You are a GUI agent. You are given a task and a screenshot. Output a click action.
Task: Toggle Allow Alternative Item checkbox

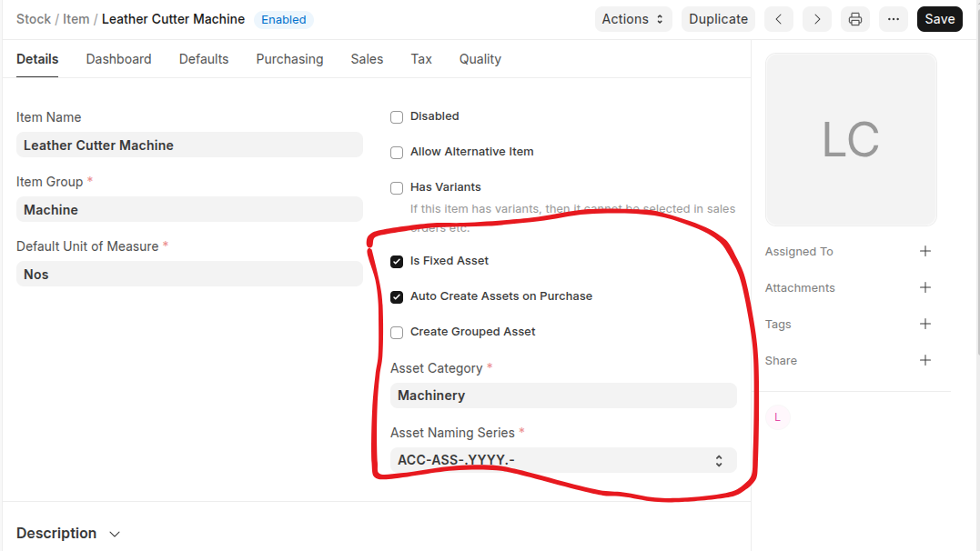[397, 153]
